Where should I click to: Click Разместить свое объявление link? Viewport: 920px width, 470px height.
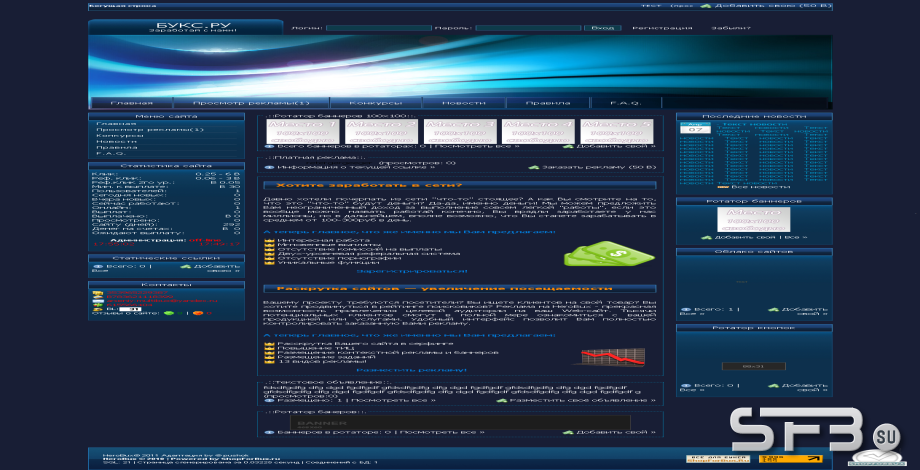[x=583, y=401]
